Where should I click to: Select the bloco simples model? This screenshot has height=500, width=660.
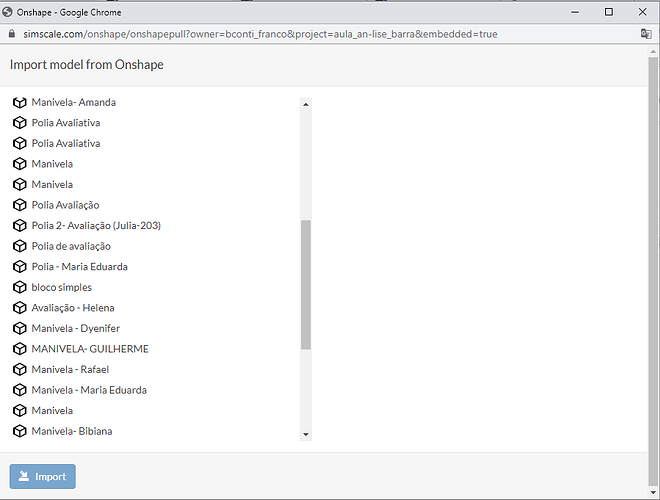(x=61, y=287)
